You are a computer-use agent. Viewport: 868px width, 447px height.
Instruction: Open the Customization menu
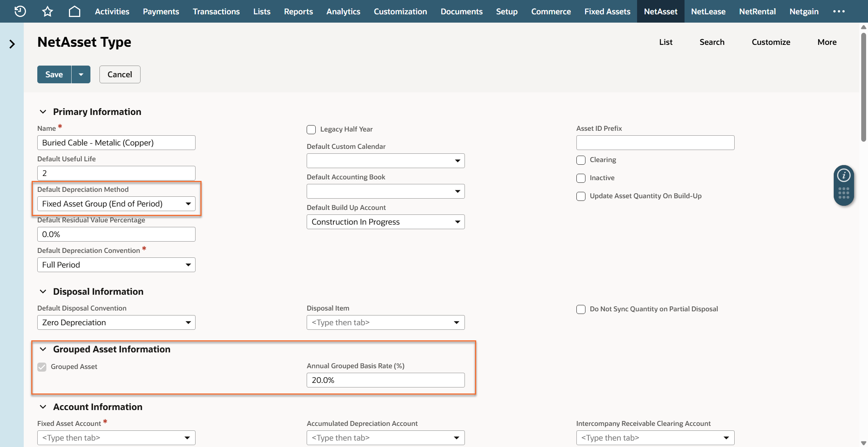pyautogui.click(x=400, y=11)
